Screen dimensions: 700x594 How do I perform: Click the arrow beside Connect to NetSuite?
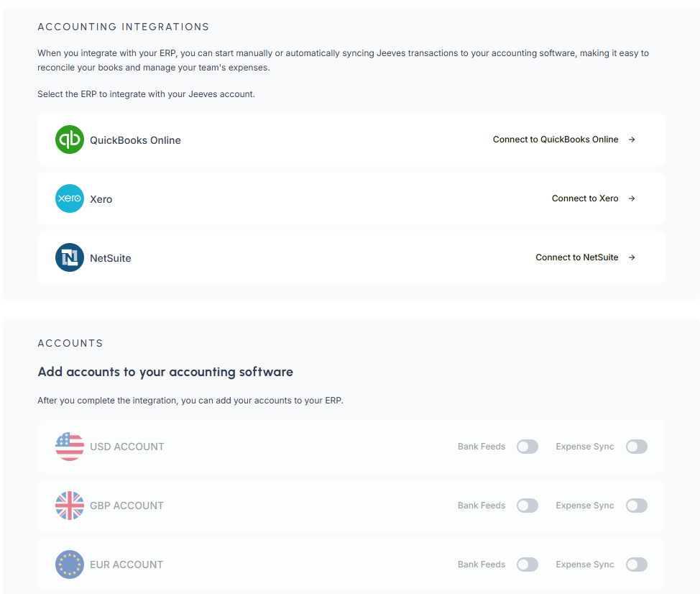coord(632,257)
